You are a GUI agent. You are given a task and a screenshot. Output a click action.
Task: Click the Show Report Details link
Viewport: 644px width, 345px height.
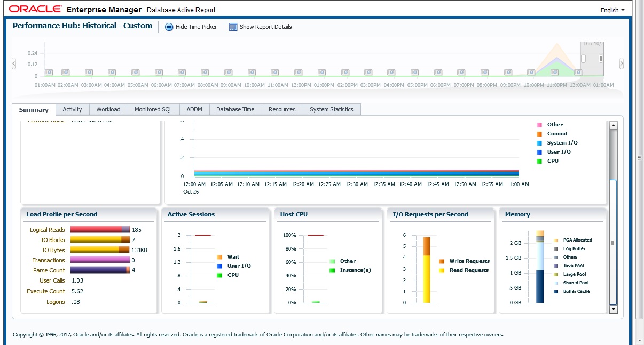[266, 27]
